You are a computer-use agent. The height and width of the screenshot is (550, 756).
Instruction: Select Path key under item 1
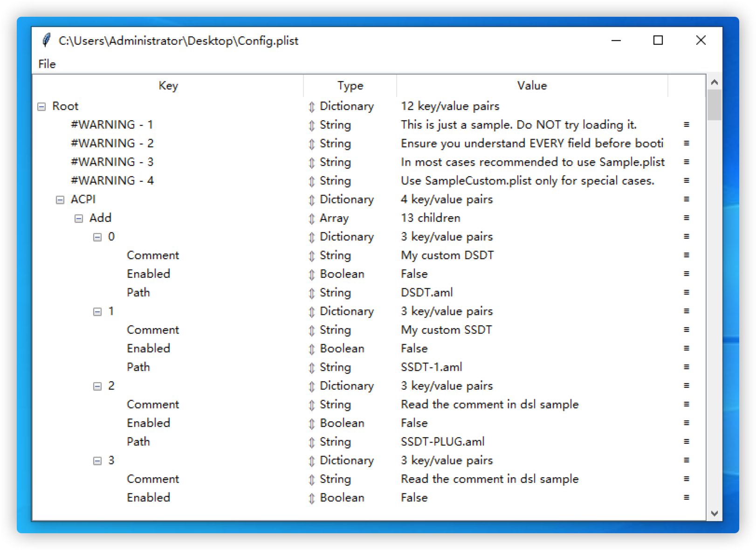(x=138, y=367)
